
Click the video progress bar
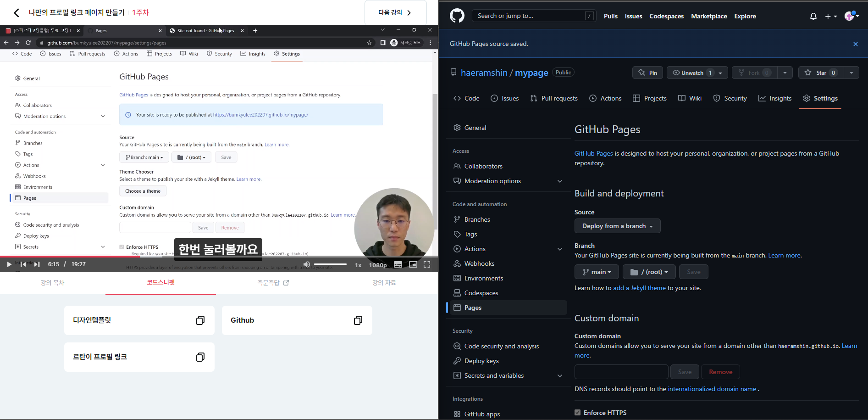click(219, 256)
